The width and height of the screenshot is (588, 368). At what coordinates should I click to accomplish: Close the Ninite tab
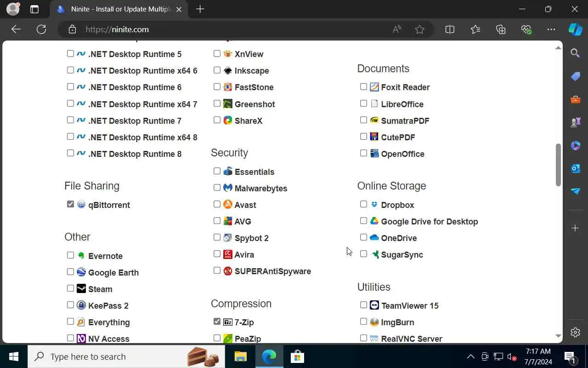point(179,9)
